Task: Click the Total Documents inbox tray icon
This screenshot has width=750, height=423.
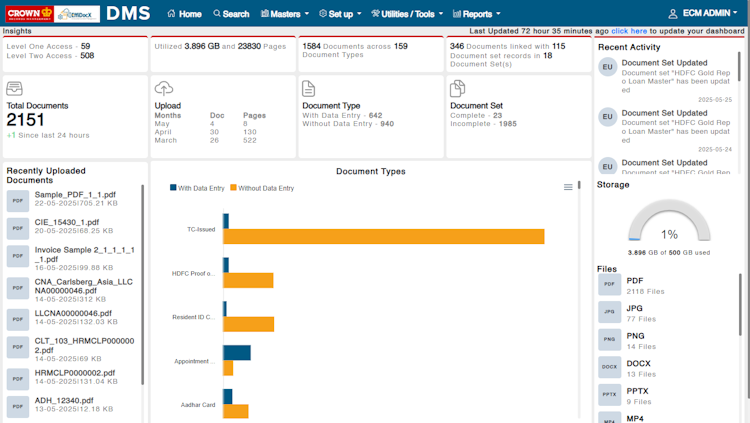Action: click(x=14, y=89)
